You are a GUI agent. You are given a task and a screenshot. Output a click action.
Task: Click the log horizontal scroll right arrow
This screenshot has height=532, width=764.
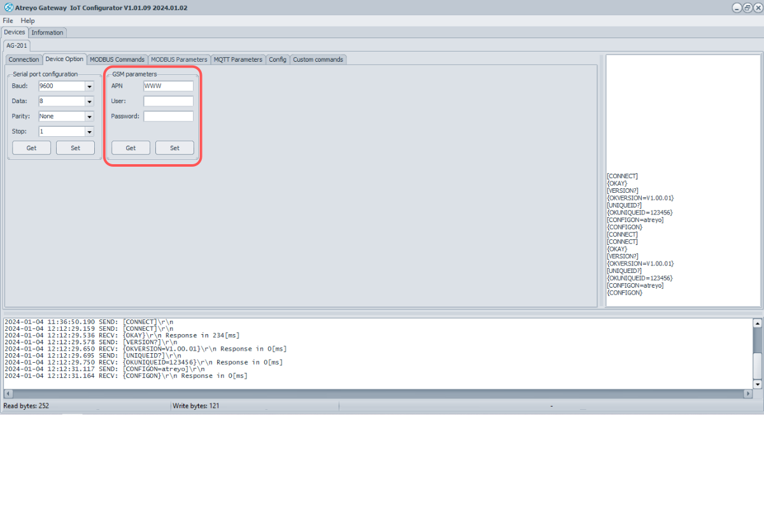[748, 394]
